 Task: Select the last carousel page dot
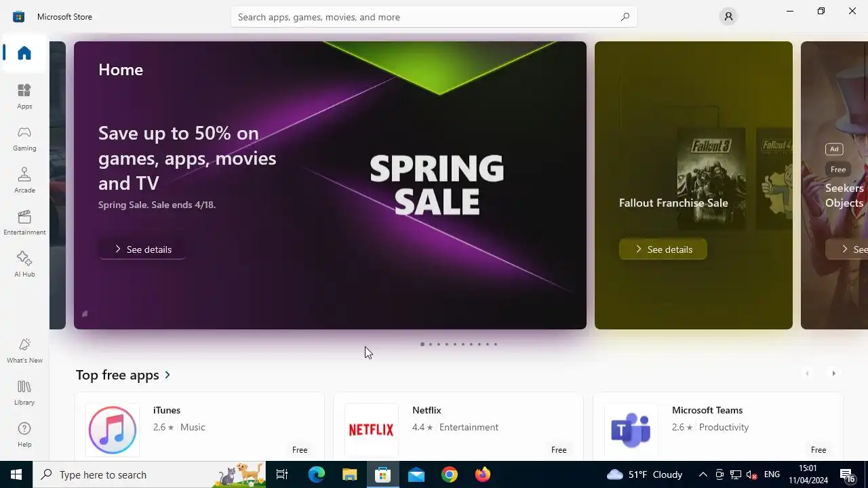[495, 344]
